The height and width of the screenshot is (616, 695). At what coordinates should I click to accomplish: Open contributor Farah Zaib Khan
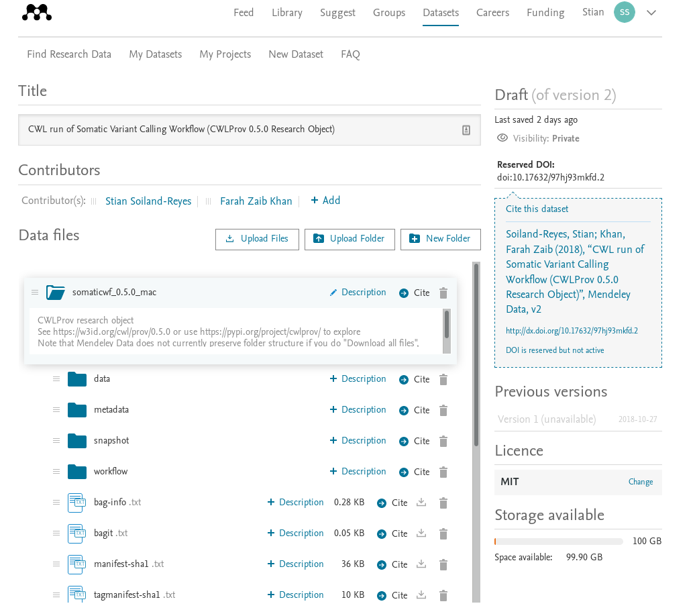256,201
